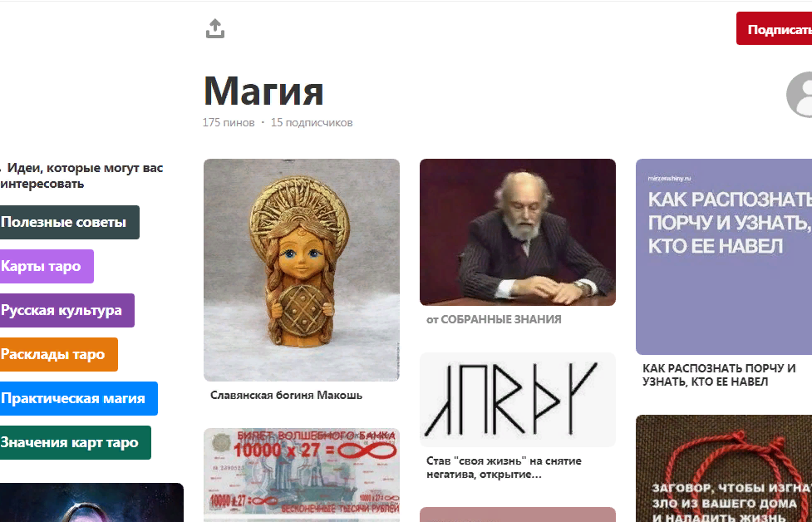Viewport: 812px width, 522px height.
Task: Click the Став "своя жизнь" caption
Action: tap(504, 468)
